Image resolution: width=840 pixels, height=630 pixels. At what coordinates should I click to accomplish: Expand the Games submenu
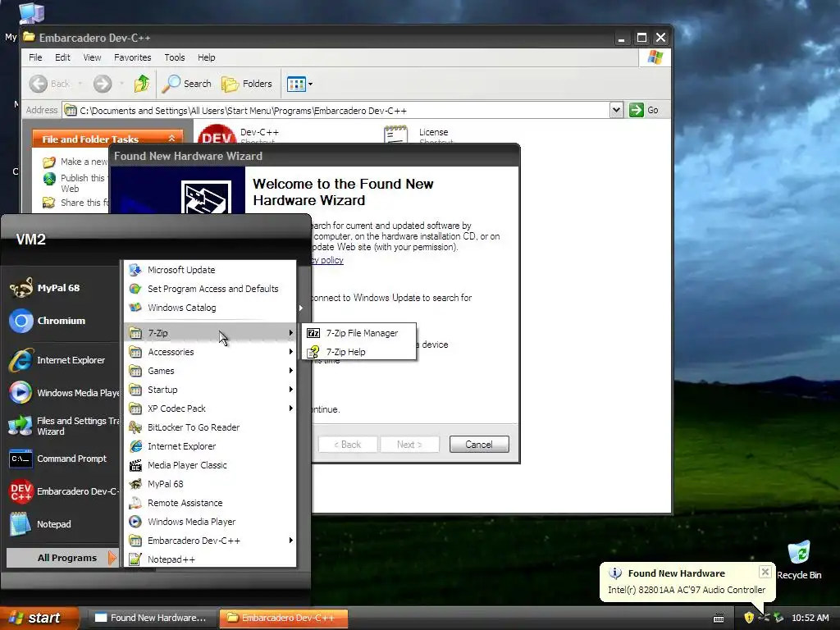[210, 371]
